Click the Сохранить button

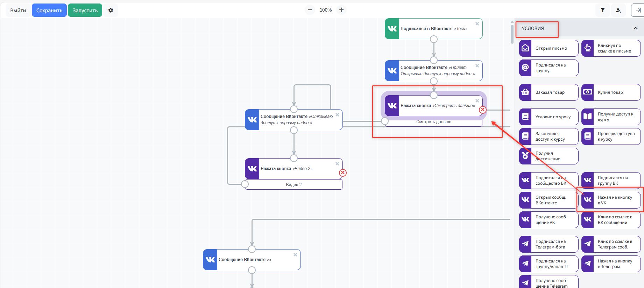click(x=49, y=10)
